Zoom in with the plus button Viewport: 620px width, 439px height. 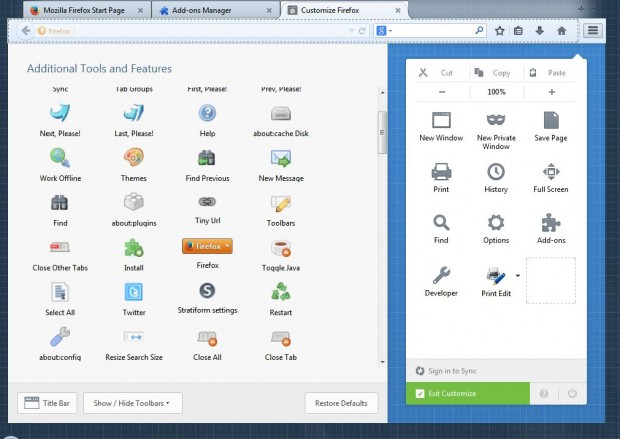coord(552,92)
